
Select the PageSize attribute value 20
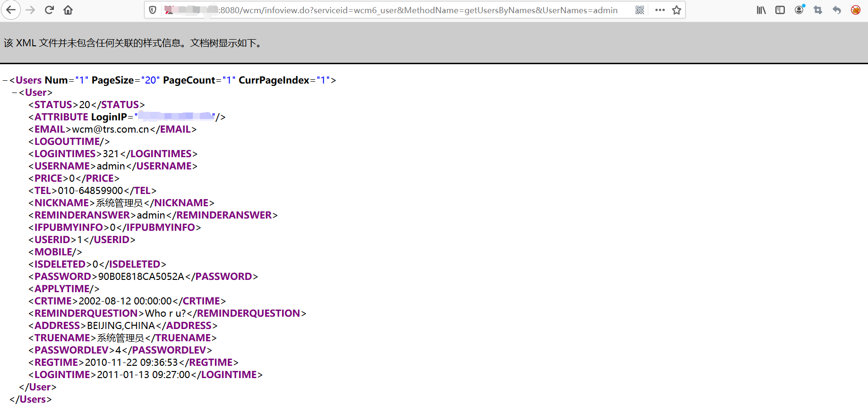tap(151, 80)
